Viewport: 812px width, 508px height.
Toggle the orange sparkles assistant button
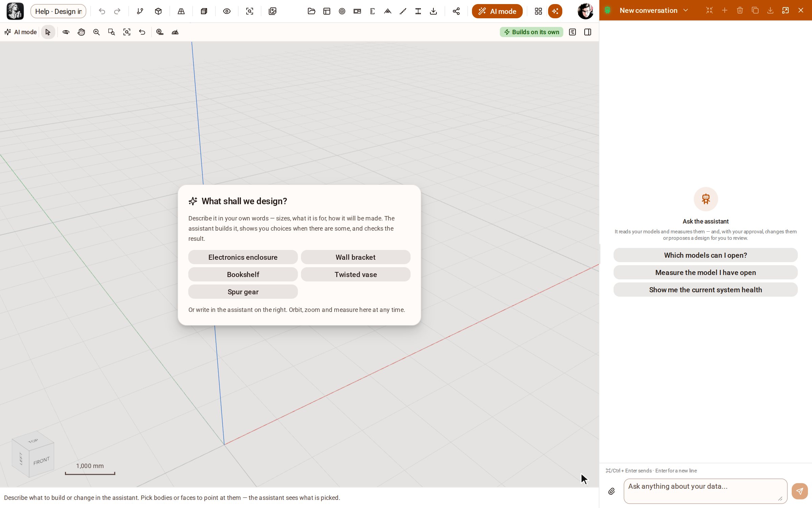pos(555,11)
